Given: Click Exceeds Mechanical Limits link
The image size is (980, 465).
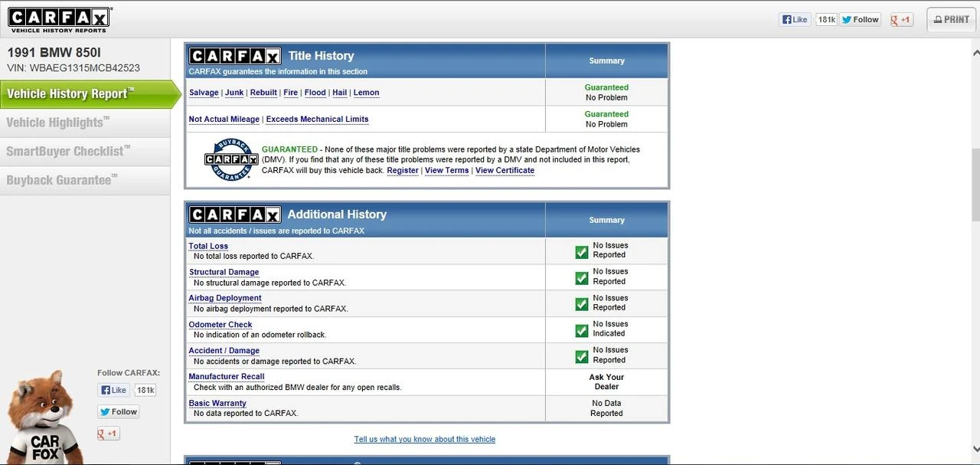Looking at the screenshot, I should tap(317, 120).
